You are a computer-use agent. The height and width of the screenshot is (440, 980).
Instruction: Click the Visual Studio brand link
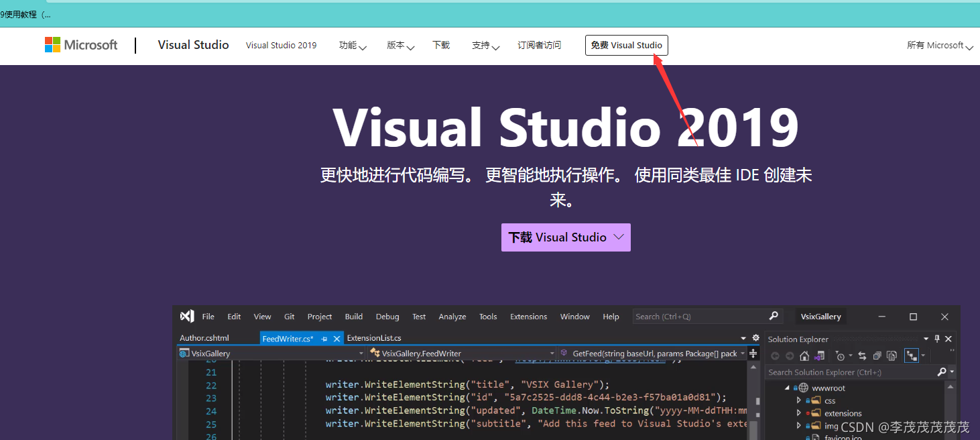point(193,45)
